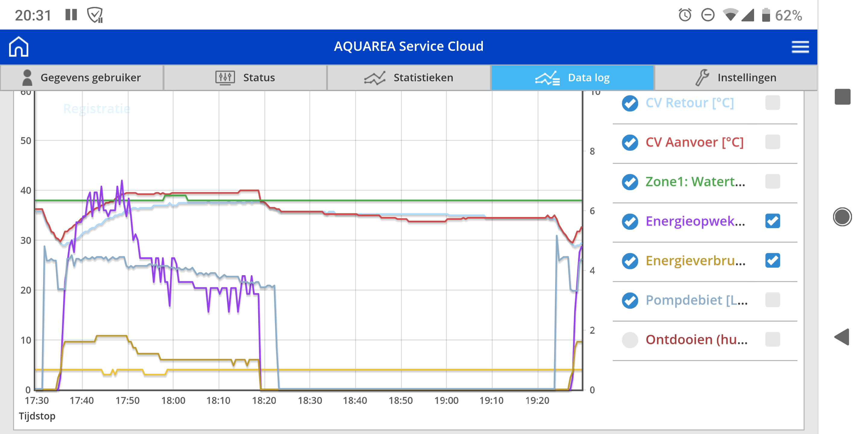This screenshot has width=868, height=434.
Task: Uncheck Energieverbru secondary axis checkbox
Action: click(772, 260)
